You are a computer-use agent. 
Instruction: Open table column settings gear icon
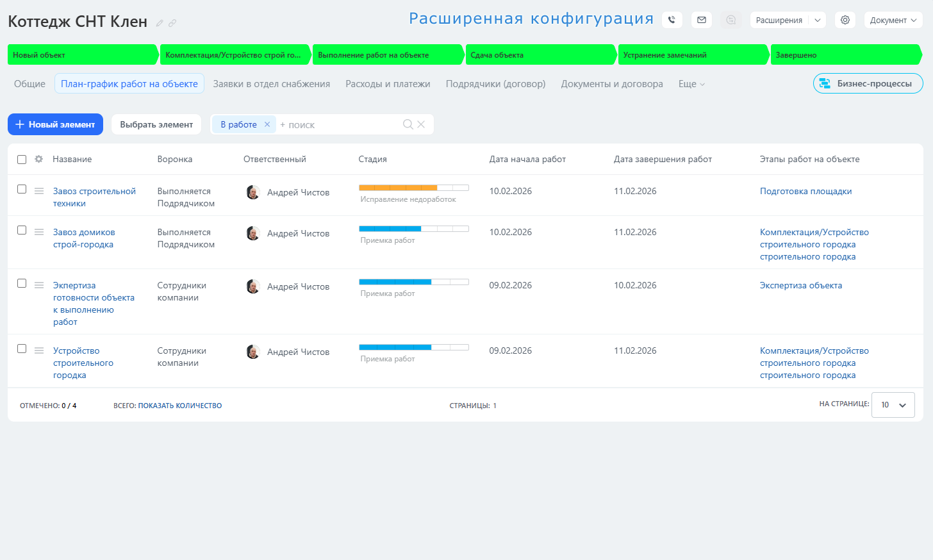39,159
